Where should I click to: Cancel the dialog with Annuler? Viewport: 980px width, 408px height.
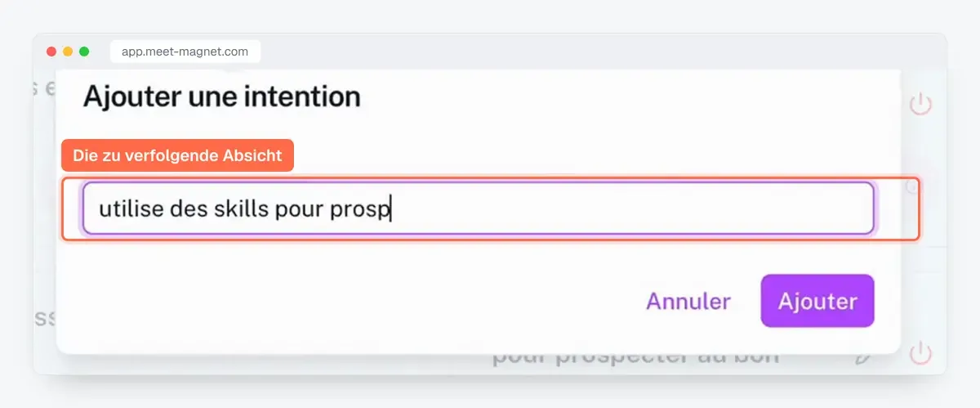pyautogui.click(x=688, y=301)
